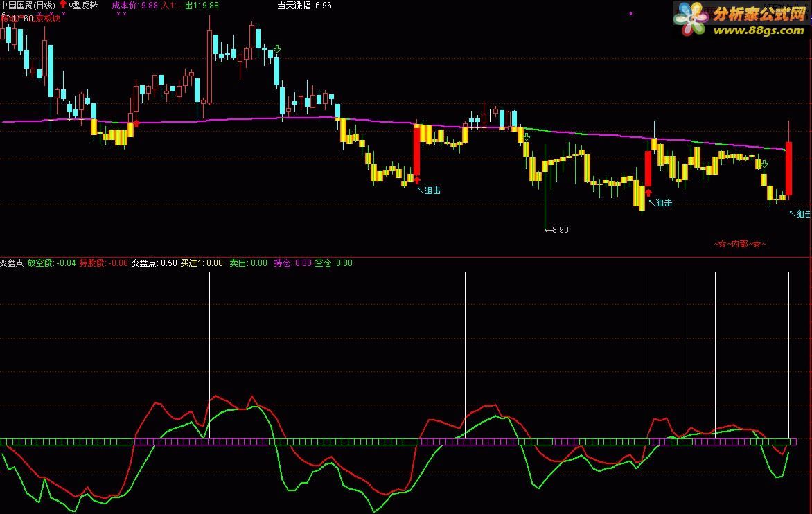Click the long-wick candle above the 8.90 label
The width and height of the screenshot is (812, 514).
point(545,186)
